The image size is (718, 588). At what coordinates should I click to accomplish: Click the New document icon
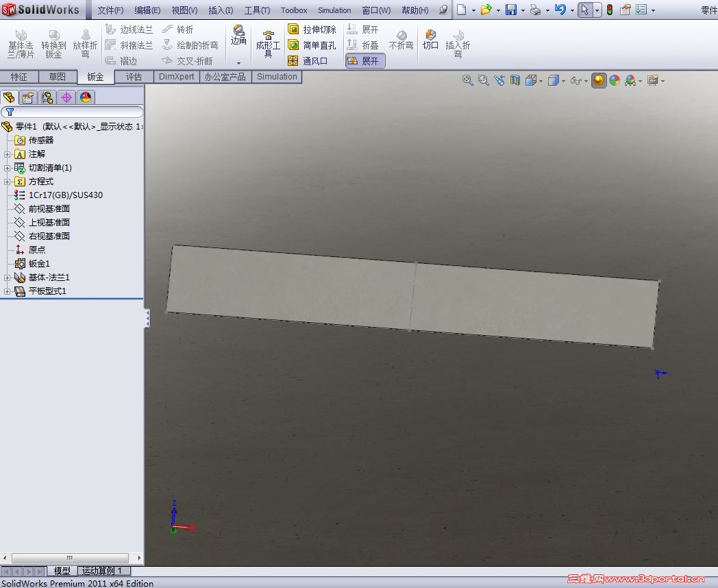click(x=462, y=10)
